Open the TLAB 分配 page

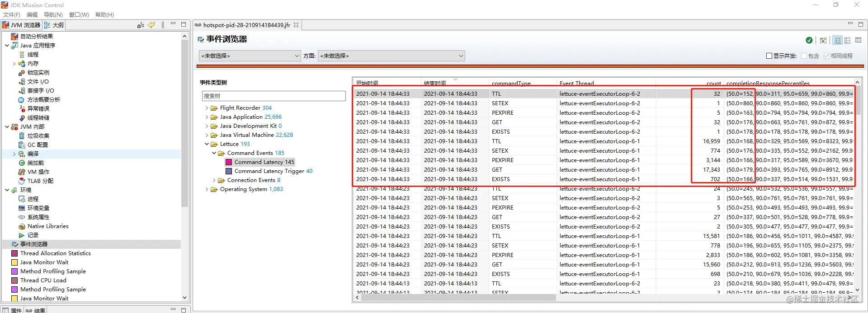pyautogui.click(x=36, y=181)
